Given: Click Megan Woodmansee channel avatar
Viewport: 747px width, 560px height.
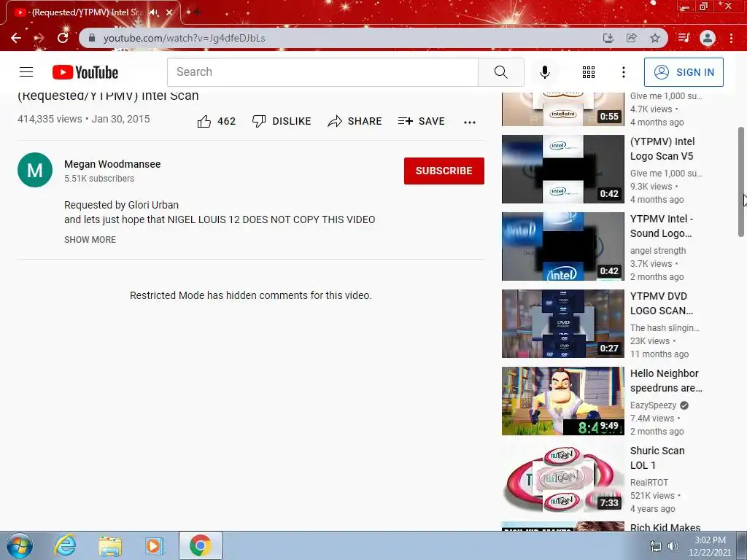Looking at the screenshot, I should point(35,170).
